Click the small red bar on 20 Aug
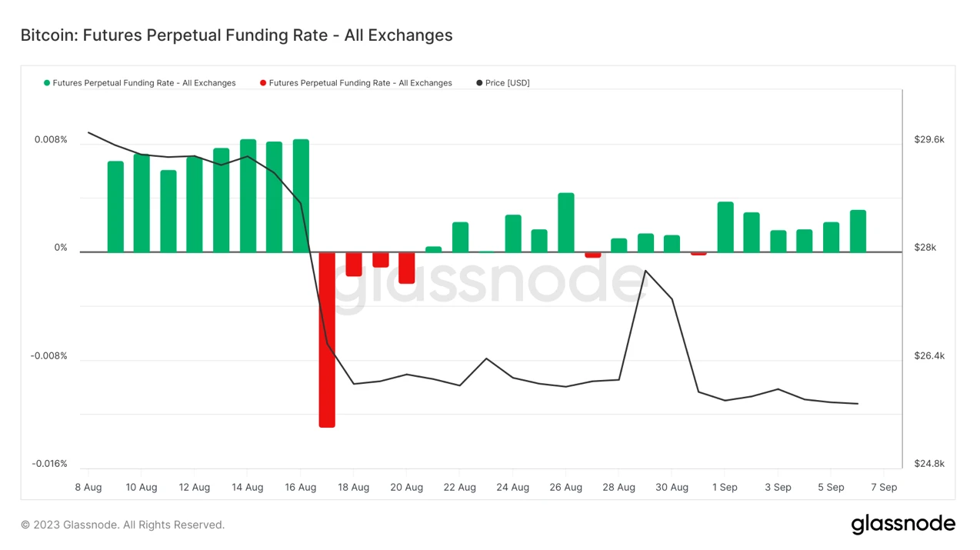The height and width of the screenshot is (550, 980). click(x=407, y=268)
